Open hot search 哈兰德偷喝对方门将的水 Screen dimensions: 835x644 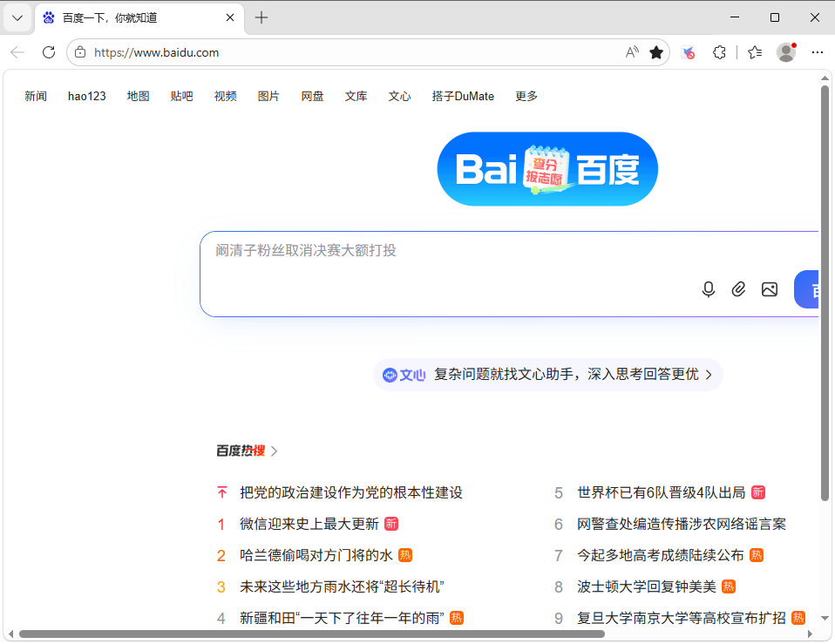[316, 556]
